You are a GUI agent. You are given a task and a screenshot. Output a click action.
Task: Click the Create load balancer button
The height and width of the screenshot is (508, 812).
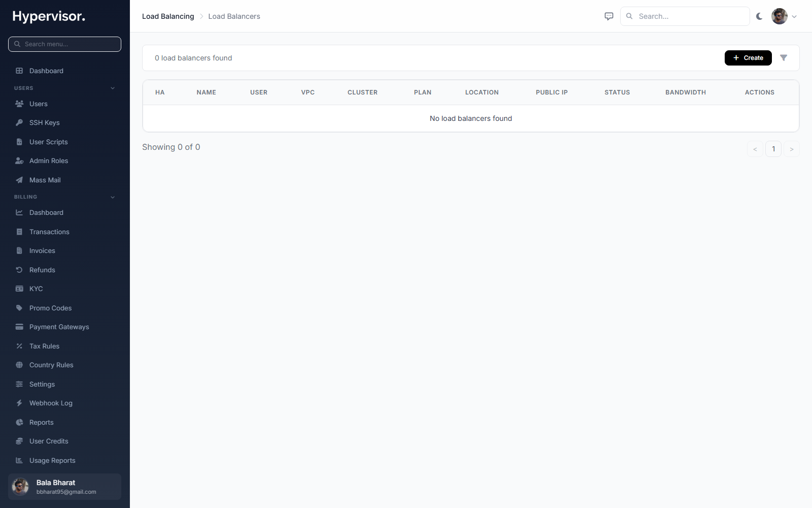(748, 58)
